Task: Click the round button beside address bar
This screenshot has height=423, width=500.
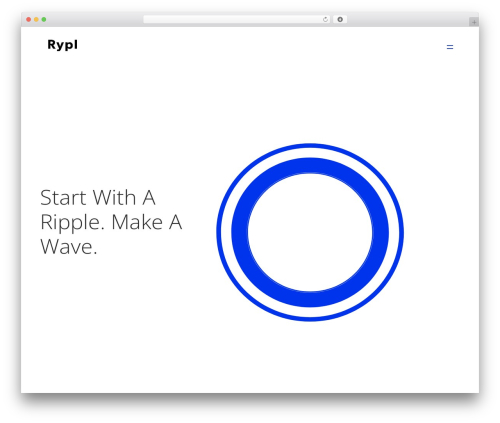Action: [x=340, y=19]
